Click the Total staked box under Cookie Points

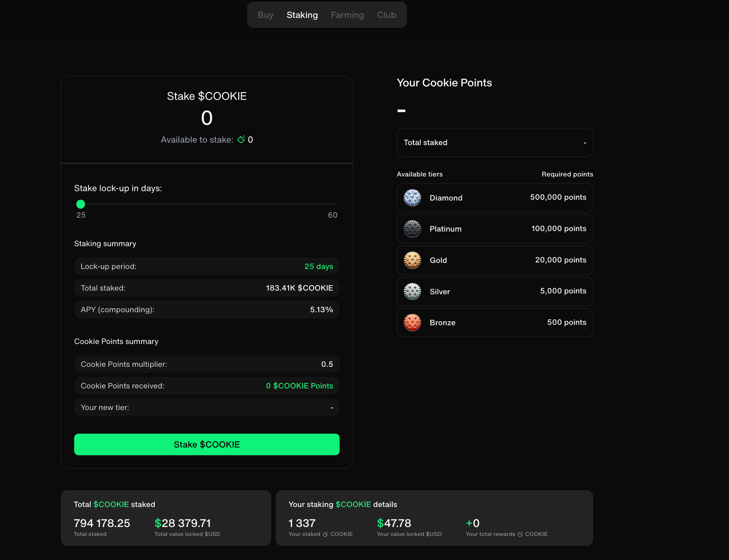495,142
